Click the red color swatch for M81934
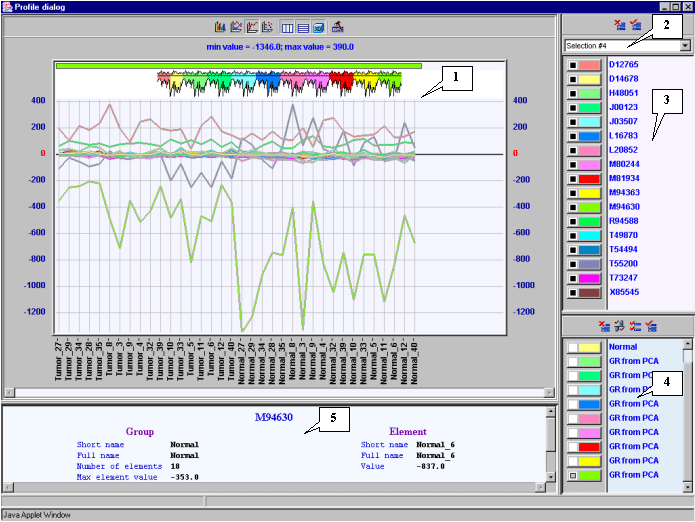This screenshot has height=522, width=695. click(x=589, y=178)
